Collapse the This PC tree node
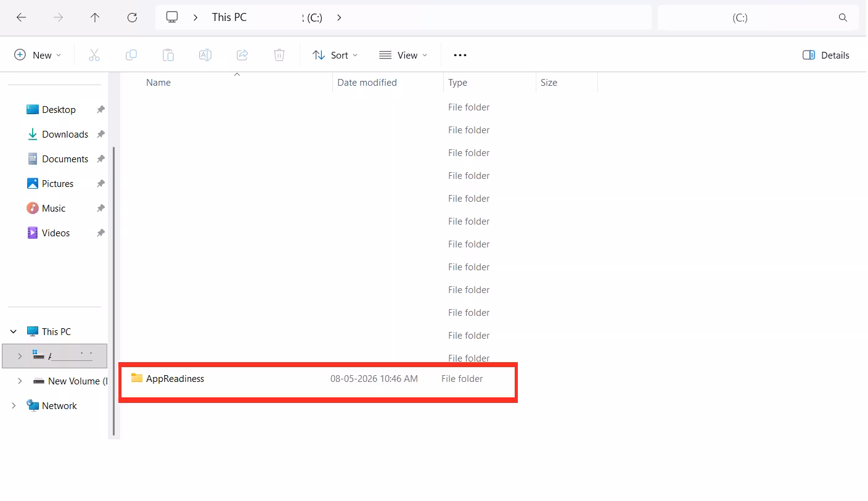The image size is (868, 501). [14, 331]
